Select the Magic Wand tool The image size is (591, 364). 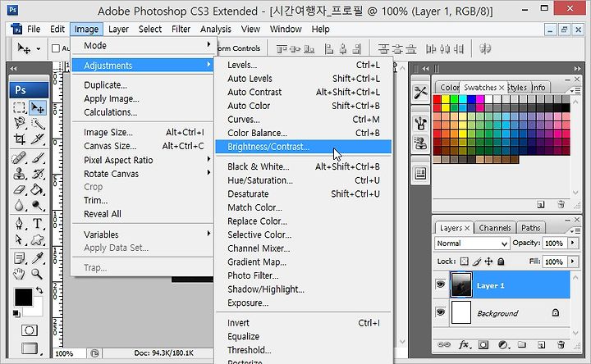[x=38, y=123]
